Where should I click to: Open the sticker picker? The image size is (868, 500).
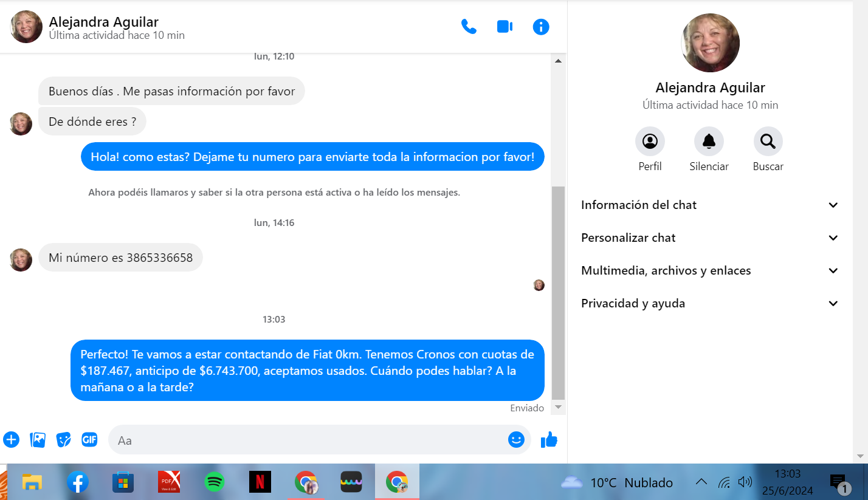(x=64, y=439)
